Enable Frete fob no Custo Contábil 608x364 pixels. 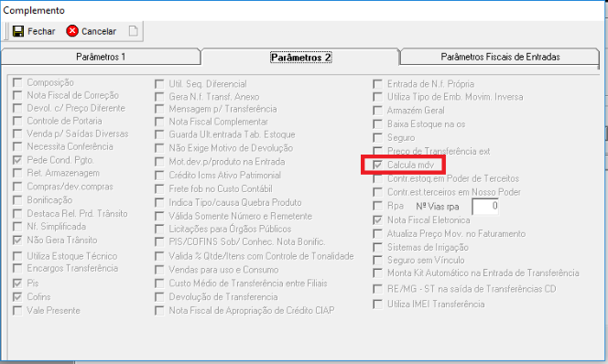click(x=159, y=188)
